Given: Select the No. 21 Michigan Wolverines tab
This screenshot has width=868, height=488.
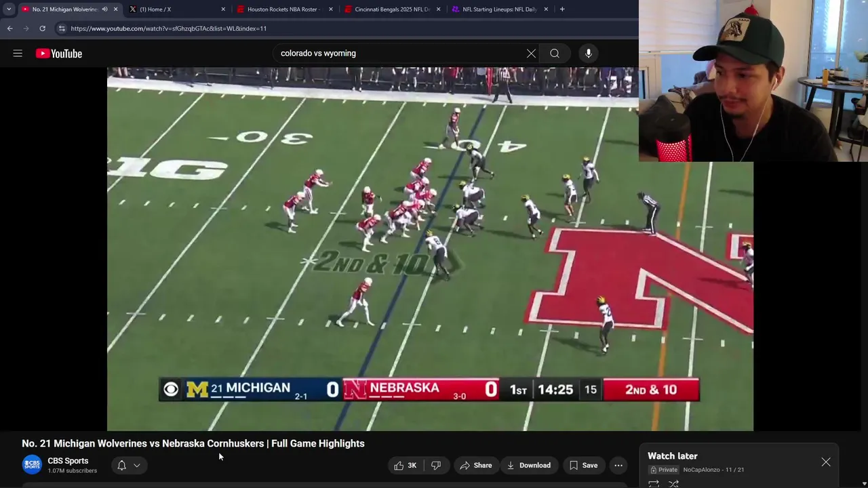Looking at the screenshot, I should [x=64, y=9].
